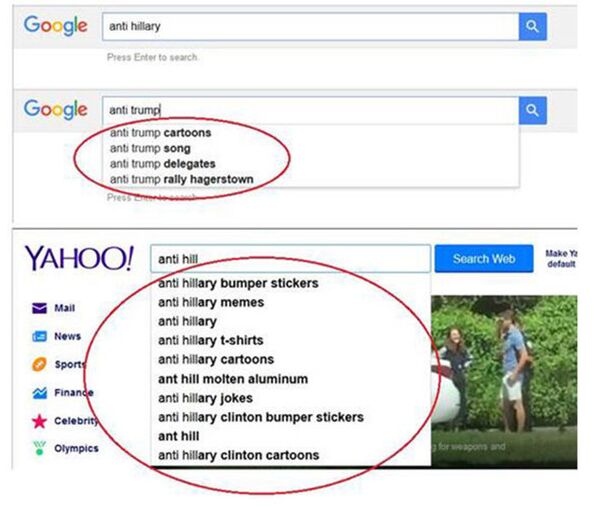This screenshot has width=600, height=507.
Task: Select suggestion "anti trump delegates"
Action: [x=162, y=164]
